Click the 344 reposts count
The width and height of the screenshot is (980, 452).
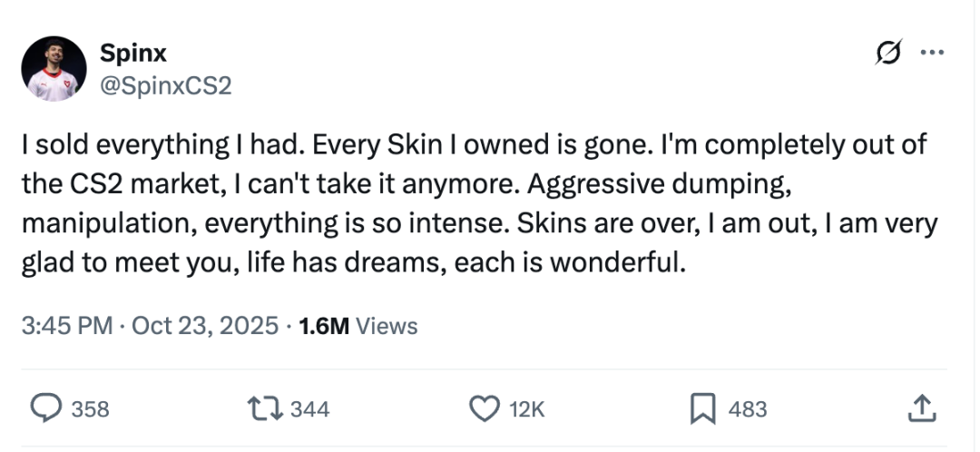[x=310, y=410]
